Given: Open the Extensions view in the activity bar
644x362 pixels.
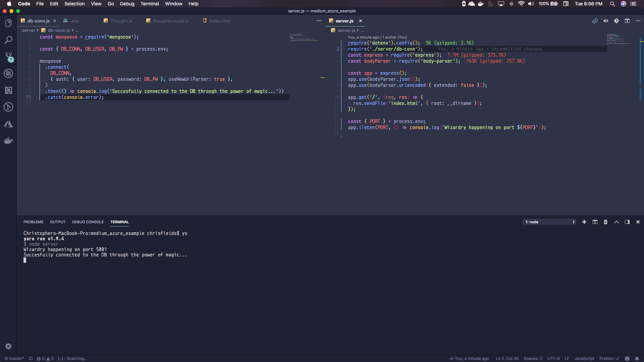Looking at the screenshot, I should [x=8, y=90].
